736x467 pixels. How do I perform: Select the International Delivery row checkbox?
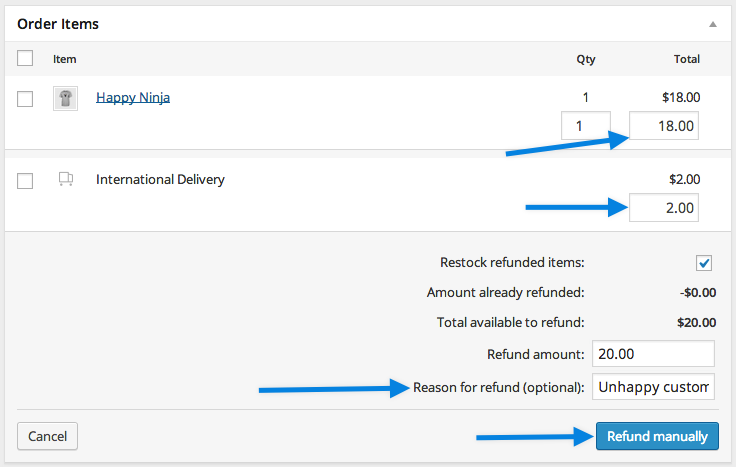pos(26,180)
